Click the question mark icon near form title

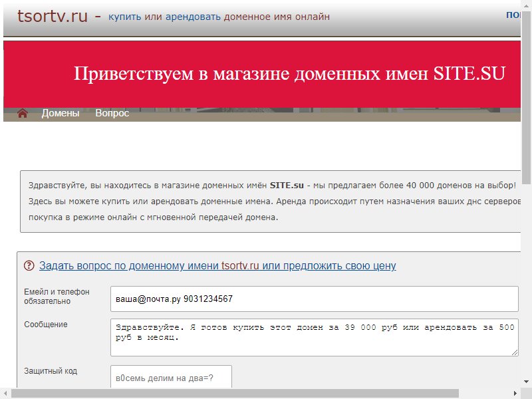(x=29, y=265)
